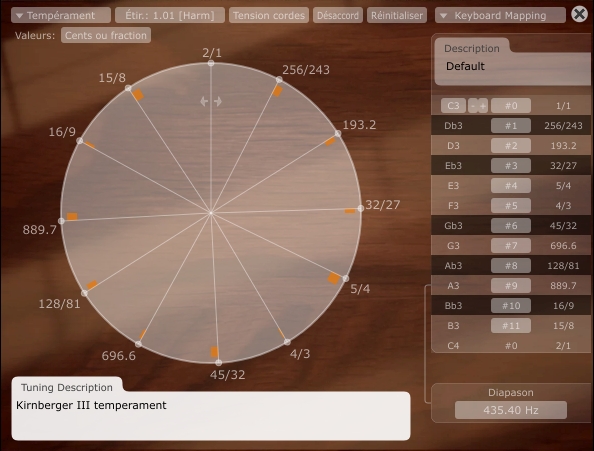Click the 16/9 value in the Bb3 row
The height and width of the screenshot is (451, 594).
pyautogui.click(x=563, y=306)
